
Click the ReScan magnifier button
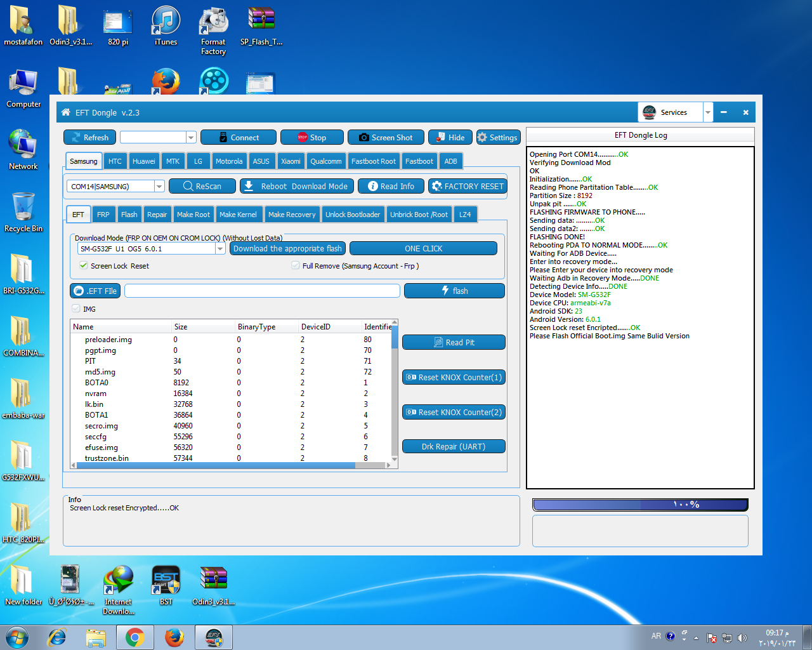coord(202,187)
